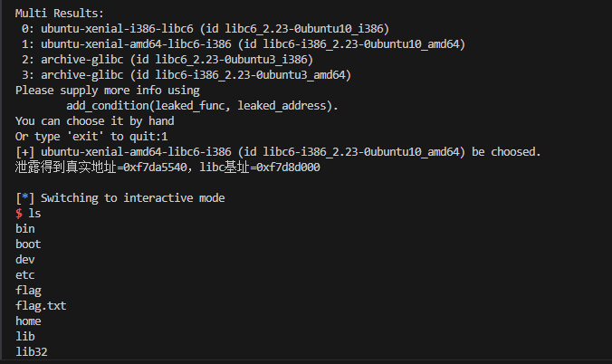612x364 pixels.
Task: Click the "boot" directory listing
Action: 28,244
